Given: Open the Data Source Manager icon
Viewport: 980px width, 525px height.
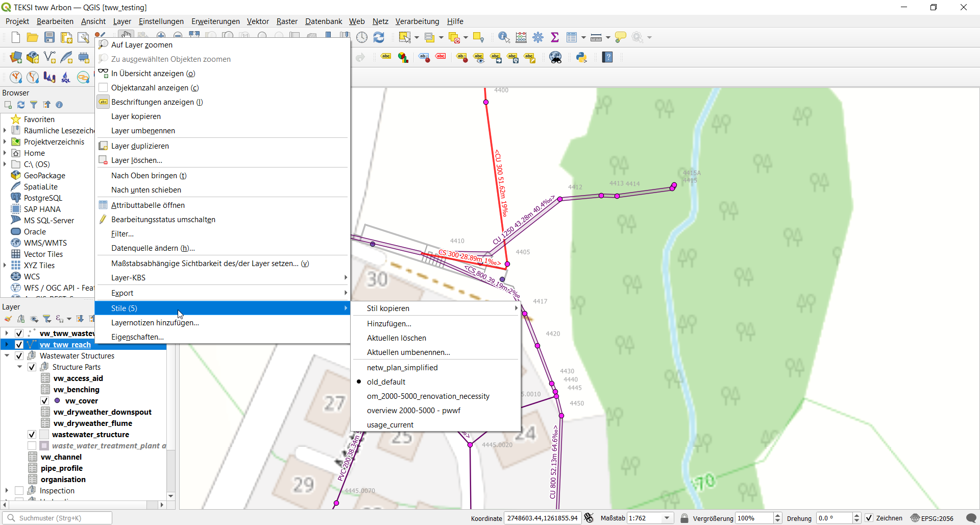Looking at the screenshot, I should 16,57.
